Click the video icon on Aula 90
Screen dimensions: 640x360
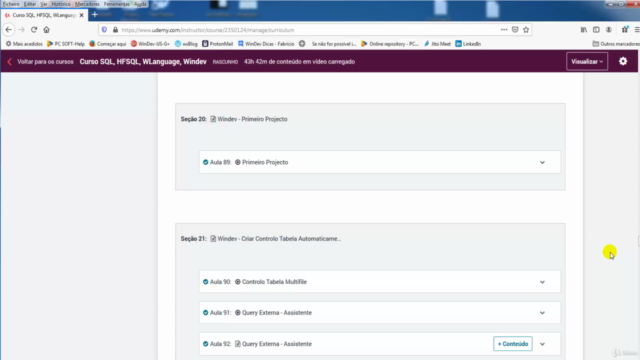click(238, 282)
